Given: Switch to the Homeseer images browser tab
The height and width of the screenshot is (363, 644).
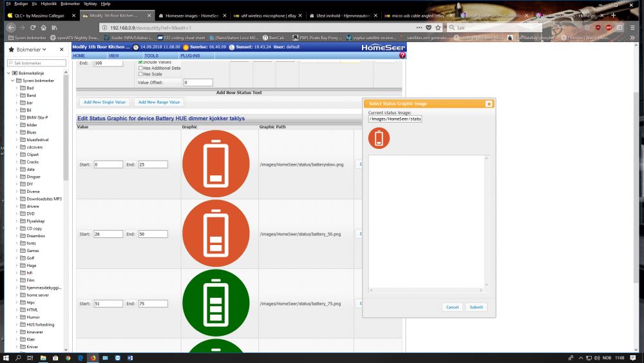Looking at the screenshot, I should pos(187,15).
